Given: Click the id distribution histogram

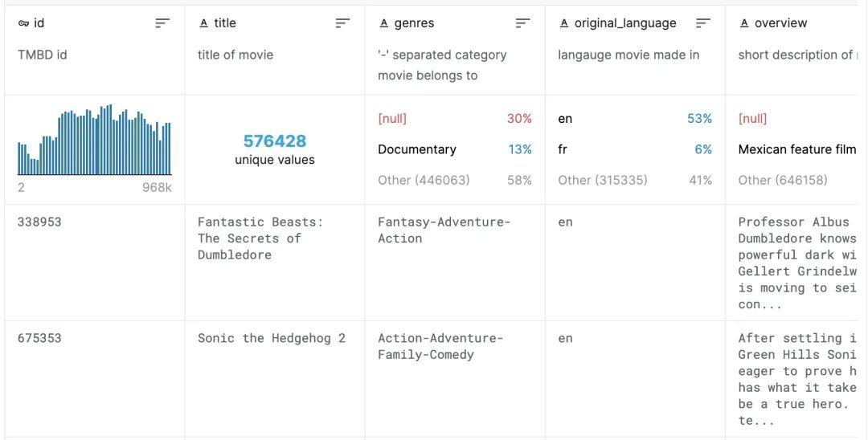Looking at the screenshot, I should (95, 141).
